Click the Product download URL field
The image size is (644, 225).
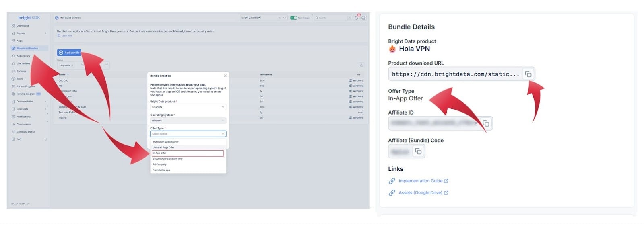pos(461,74)
